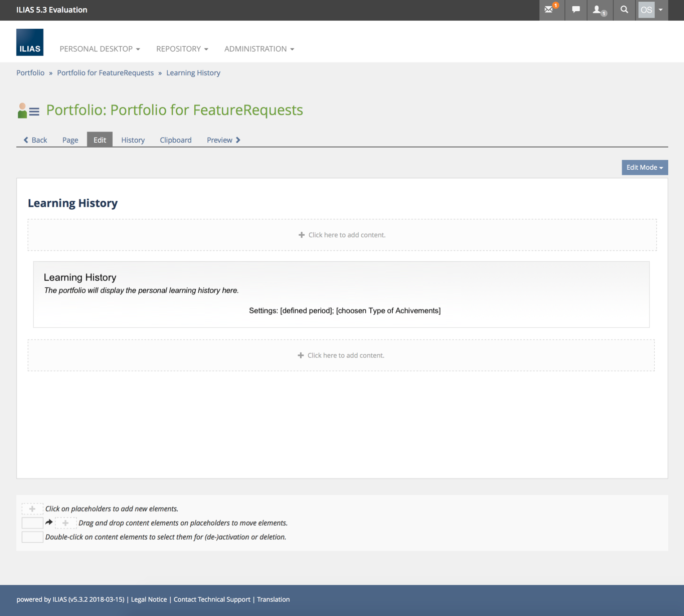Viewport: 684px width, 616px height.
Task: Expand the Repository menu
Action: [182, 49]
